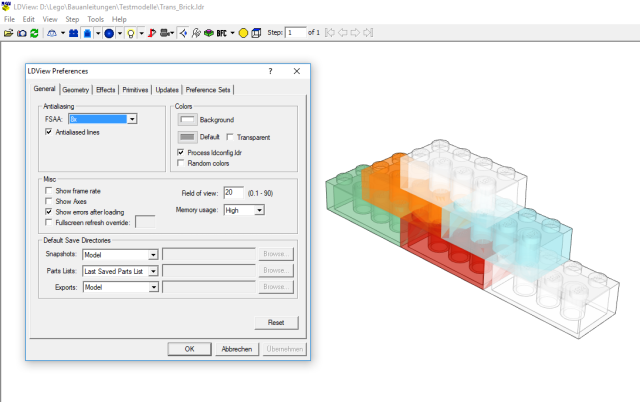Open the FSAA dropdown

(132, 119)
